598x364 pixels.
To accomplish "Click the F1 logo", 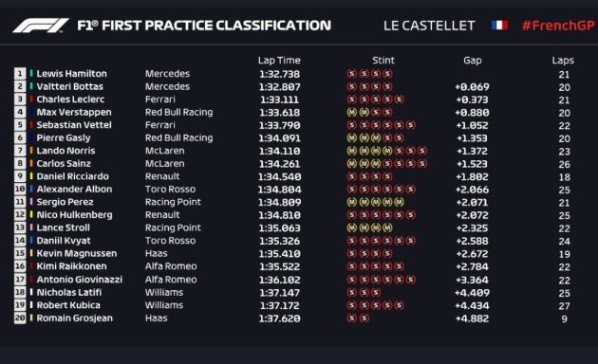I will pyautogui.click(x=41, y=26).
